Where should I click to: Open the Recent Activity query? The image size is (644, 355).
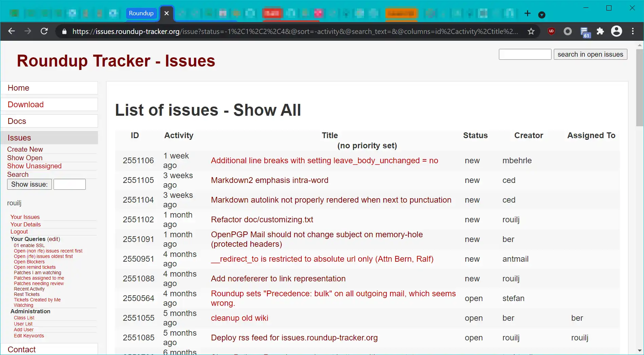pyautogui.click(x=29, y=289)
